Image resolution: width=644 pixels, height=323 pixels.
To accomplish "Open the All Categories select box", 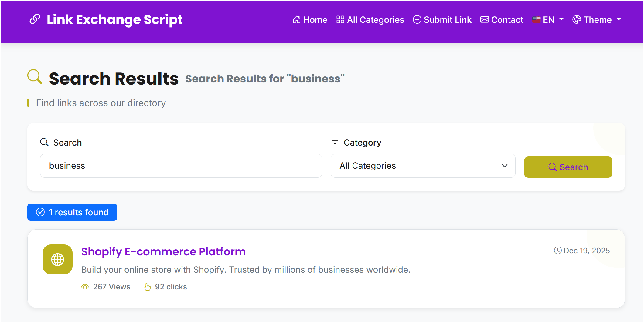I will click(423, 166).
